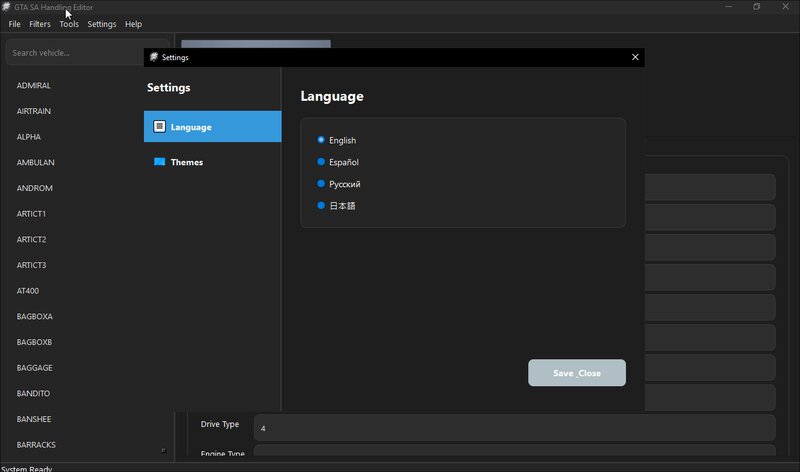Viewport: 800px width, 472px height.
Task: Open the Language settings tab
Action: coord(212,127)
